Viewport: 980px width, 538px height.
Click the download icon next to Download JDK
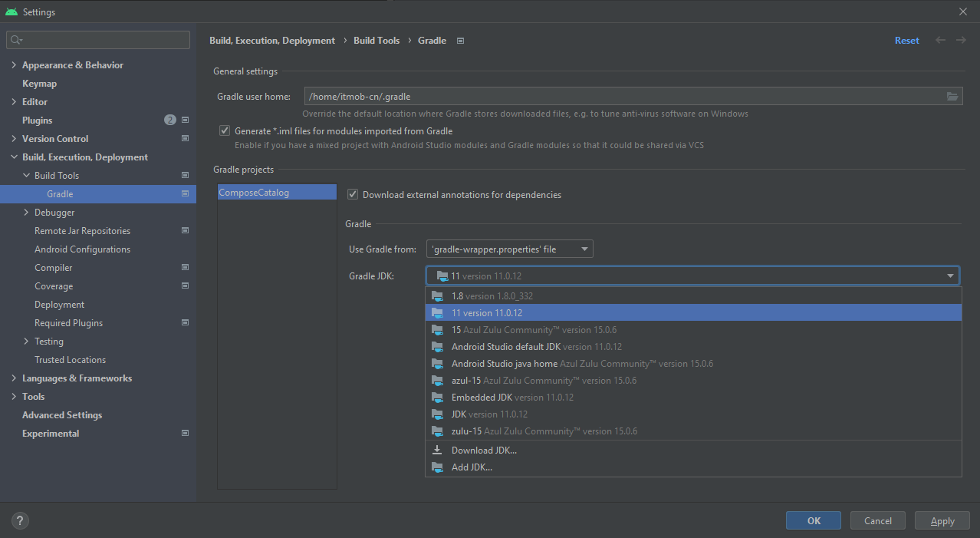click(437, 451)
